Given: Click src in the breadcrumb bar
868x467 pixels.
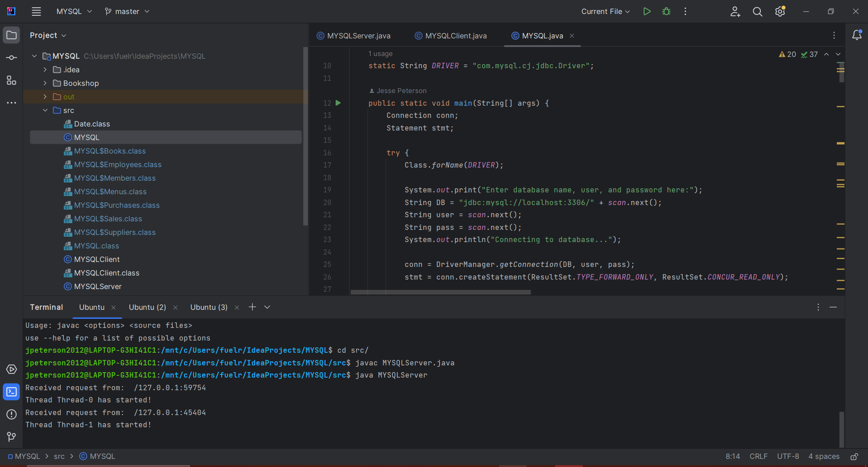Looking at the screenshot, I should click(x=59, y=457).
